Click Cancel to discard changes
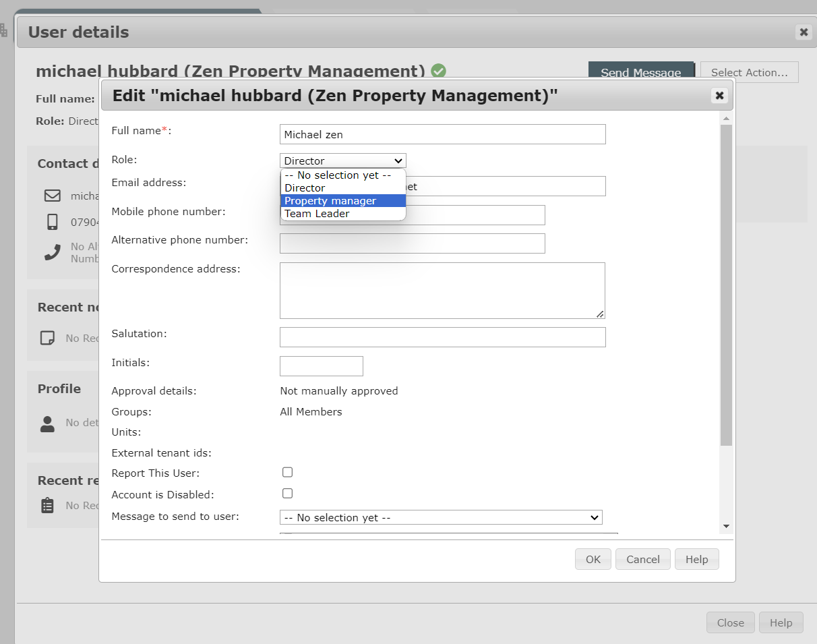The image size is (817, 644). [642, 559]
